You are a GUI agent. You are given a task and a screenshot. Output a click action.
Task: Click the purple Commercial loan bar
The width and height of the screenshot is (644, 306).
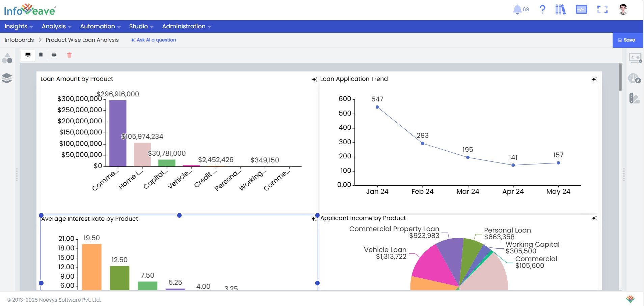click(118, 133)
